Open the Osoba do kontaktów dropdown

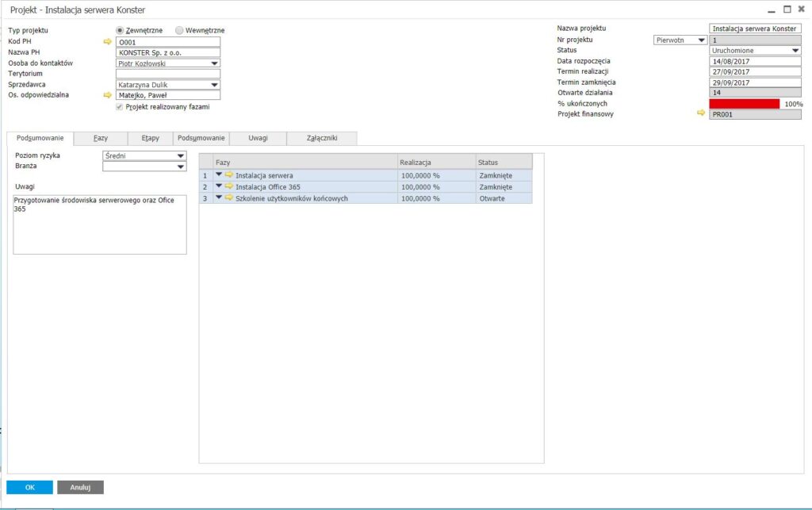tap(214, 63)
